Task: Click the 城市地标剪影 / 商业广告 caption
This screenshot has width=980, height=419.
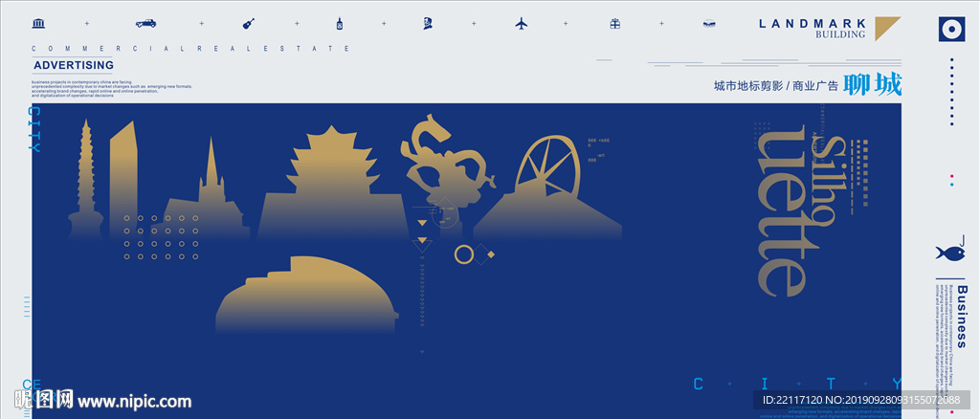Action: 775,86
